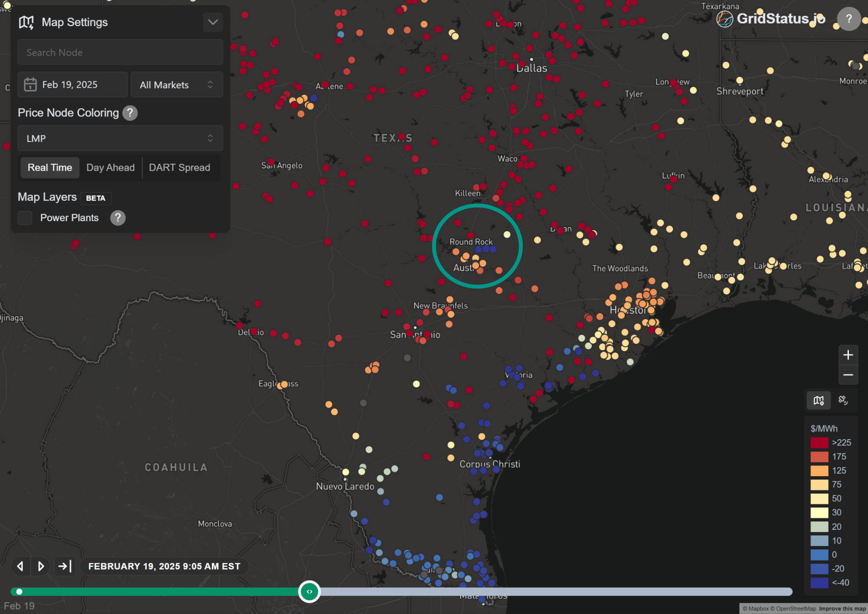Open the LMP coloring dropdown
Viewport: 868px width, 614px height.
coord(120,138)
